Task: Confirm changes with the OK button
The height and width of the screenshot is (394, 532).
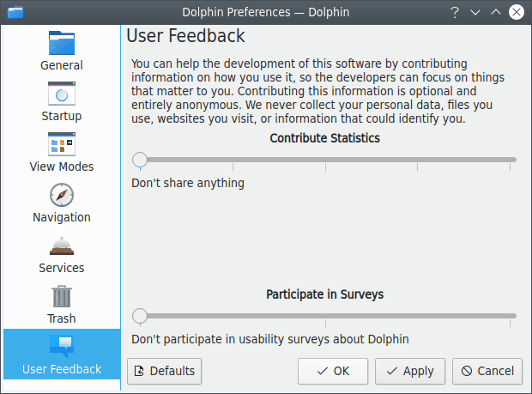Action: [332, 371]
